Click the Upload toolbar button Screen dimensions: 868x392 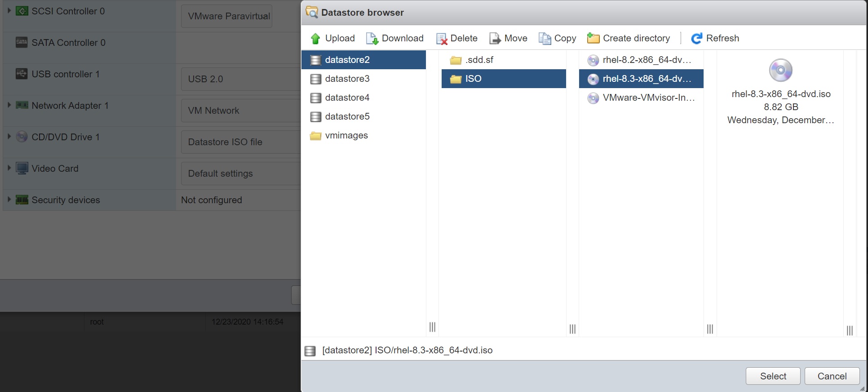point(332,38)
